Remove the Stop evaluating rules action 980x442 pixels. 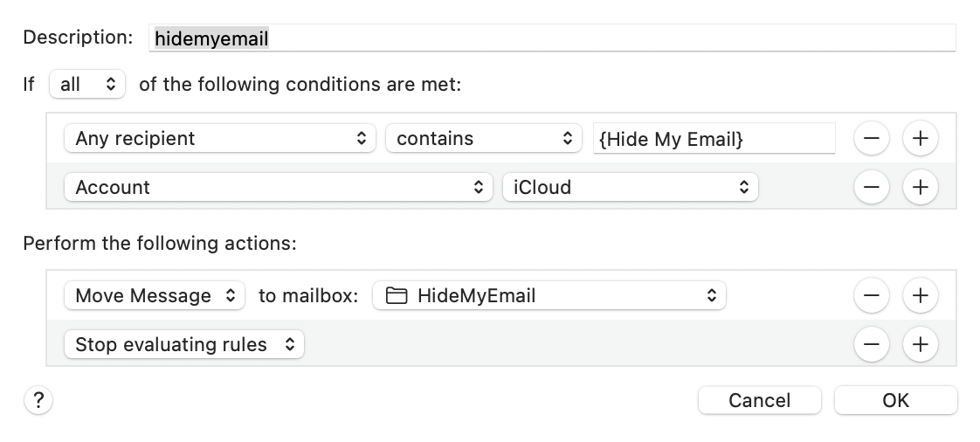tap(872, 345)
